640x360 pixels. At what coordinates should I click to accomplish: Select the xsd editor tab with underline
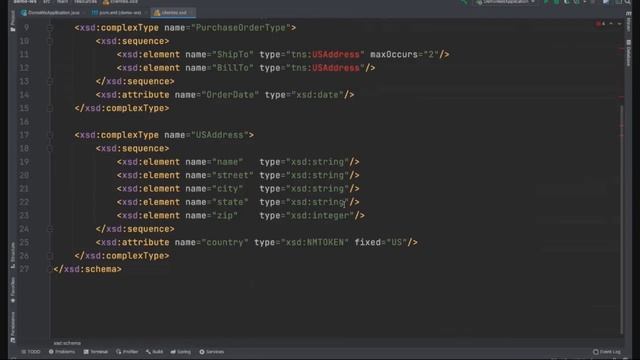click(x=172, y=13)
